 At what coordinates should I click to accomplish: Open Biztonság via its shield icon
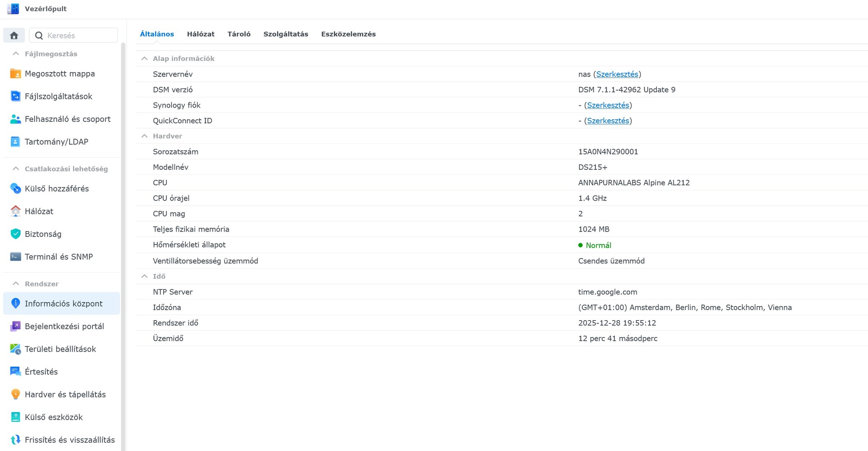[16, 234]
